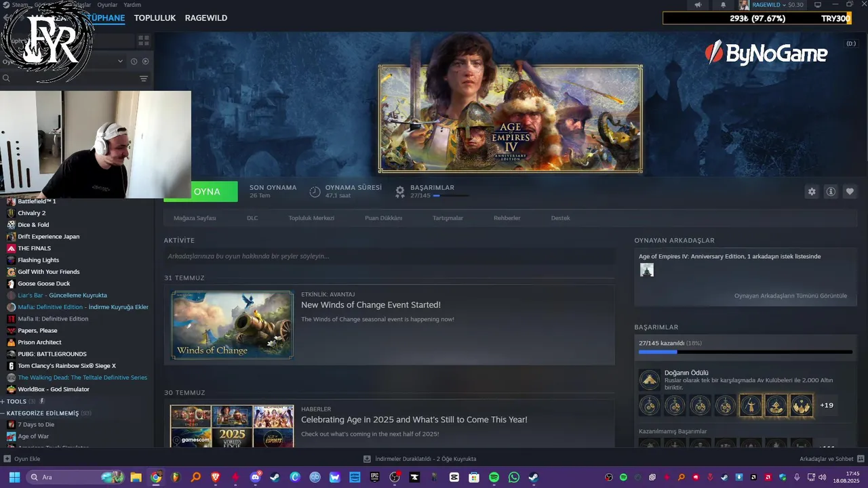This screenshot has width=868, height=488.
Task: Click the library search magnifier icon
Action: click(6, 79)
